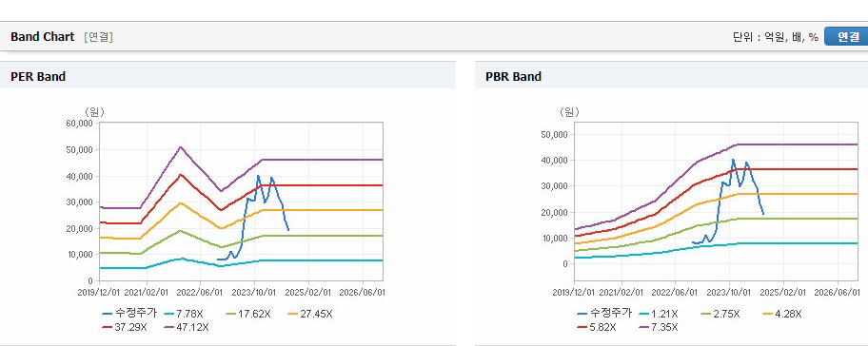This screenshot has height=346, width=868.
Task: Click the [연결] label beside Band Chart
Action: 99,37
